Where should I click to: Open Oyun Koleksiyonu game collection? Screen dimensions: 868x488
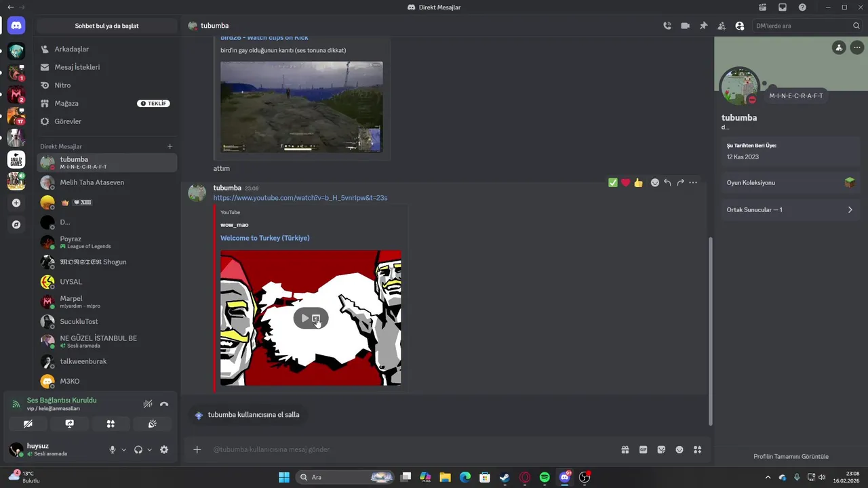(x=791, y=183)
